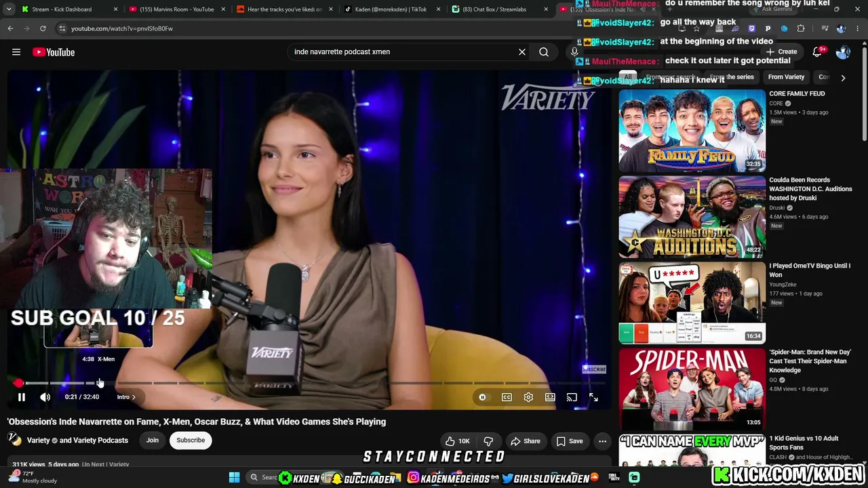Subscribe to the Variety channel

pos(191,441)
